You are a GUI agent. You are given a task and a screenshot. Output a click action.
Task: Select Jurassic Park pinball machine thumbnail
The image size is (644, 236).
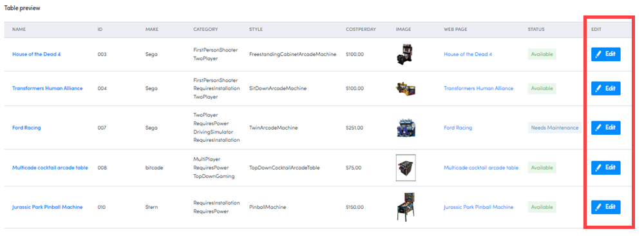point(405,207)
